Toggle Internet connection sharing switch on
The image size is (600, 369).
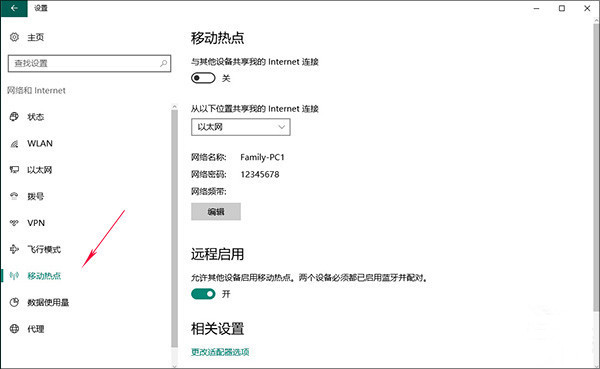pos(203,78)
